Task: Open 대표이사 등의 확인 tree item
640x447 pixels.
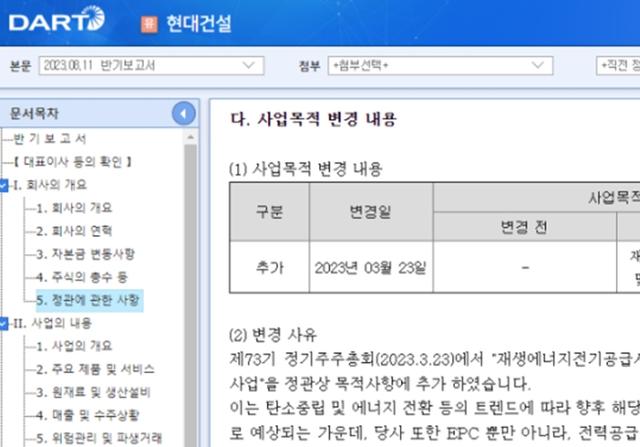Action: 73,162
